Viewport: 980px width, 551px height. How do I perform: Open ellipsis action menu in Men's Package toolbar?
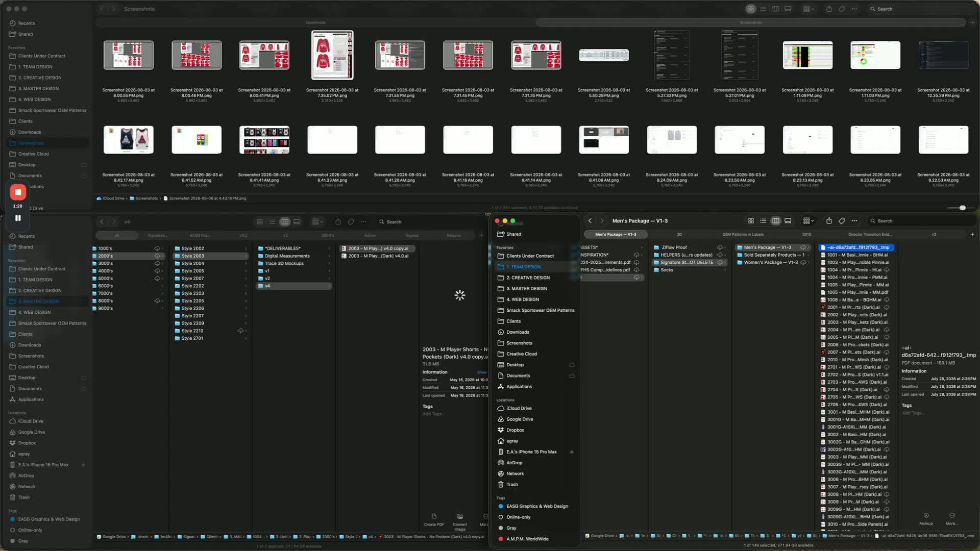pyautogui.click(x=854, y=221)
